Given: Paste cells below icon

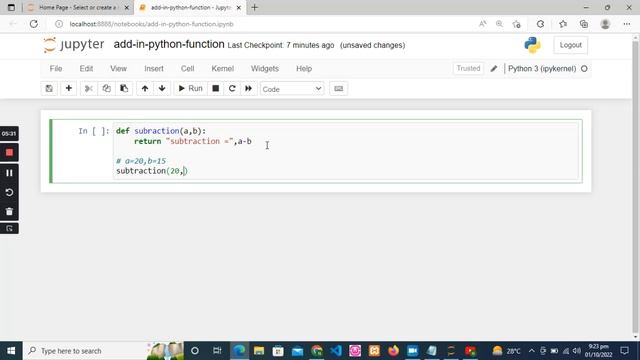Looking at the screenshot, I should coord(124,89).
